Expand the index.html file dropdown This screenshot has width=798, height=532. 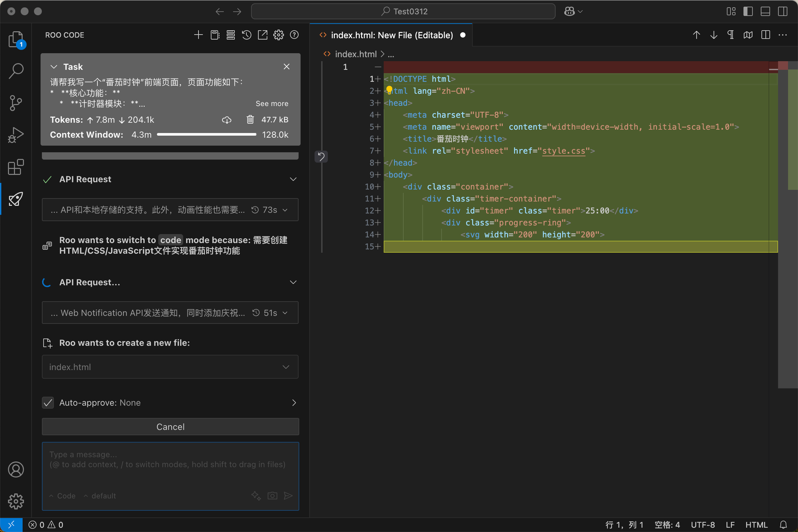(x=286, y=367)
